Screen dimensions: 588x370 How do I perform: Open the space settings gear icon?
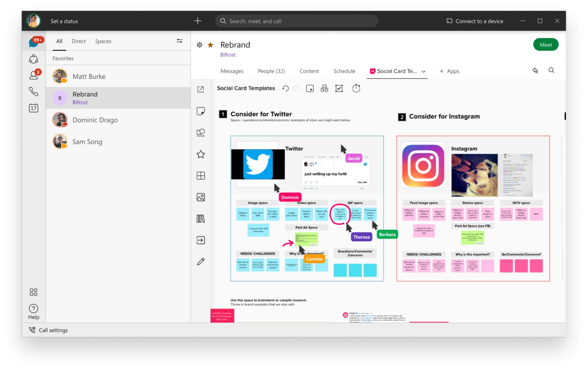pyautogui.click(x=199, y=45)
